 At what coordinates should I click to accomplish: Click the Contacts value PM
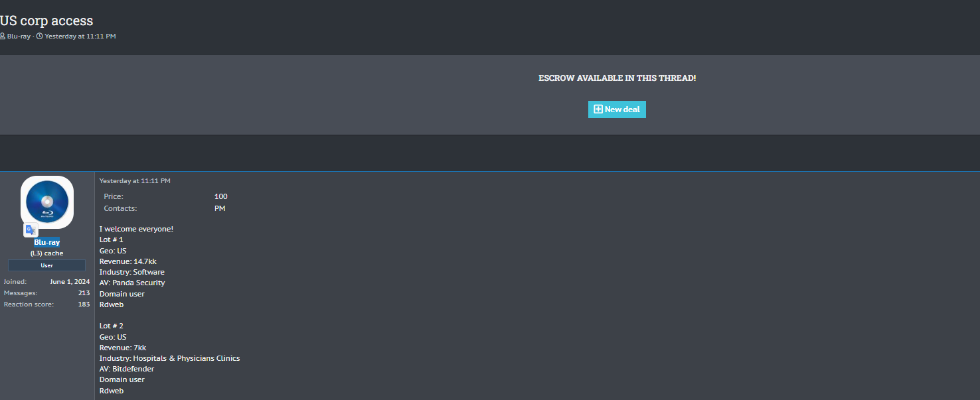[220, 208]
